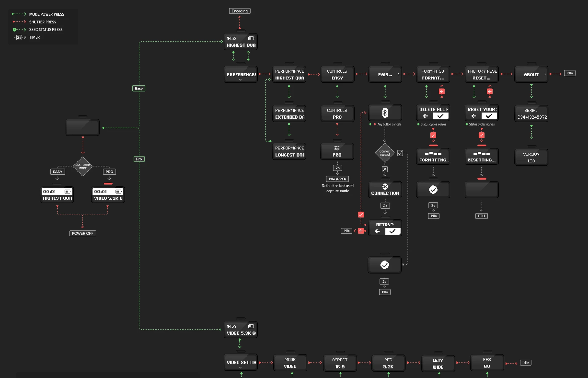Select PERFORMANCE LONGEST BAT screen

289,151
